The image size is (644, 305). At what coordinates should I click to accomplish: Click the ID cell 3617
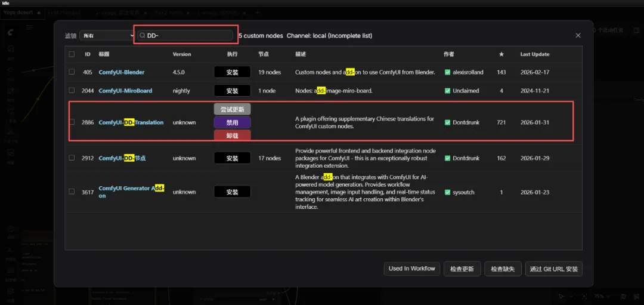(x=88, y=192)
